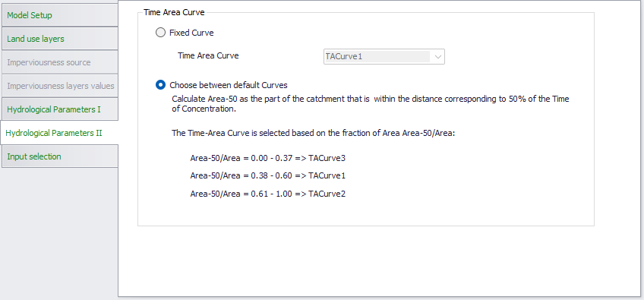Open Imperviousness layers values tab
Viewport: 644px width, 300px height.
click(x=60, y=86)
